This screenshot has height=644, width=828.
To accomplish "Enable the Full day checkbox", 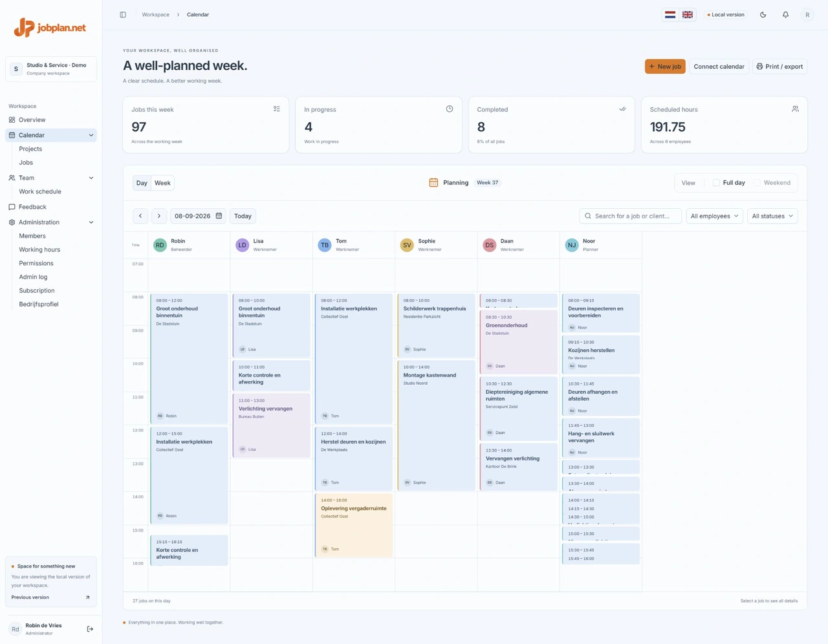I will [x=716, y=183].
